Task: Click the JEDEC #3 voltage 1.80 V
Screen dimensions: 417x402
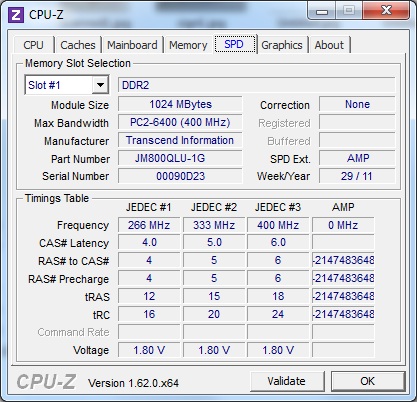Action: tap(278, 350)
